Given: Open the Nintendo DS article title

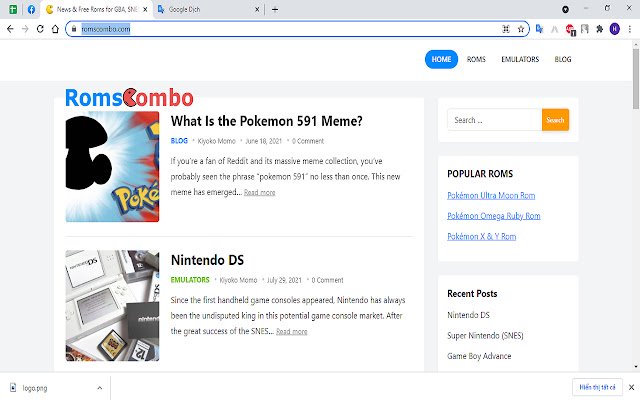Looking at the screenshot, I should tap(207, 260).
